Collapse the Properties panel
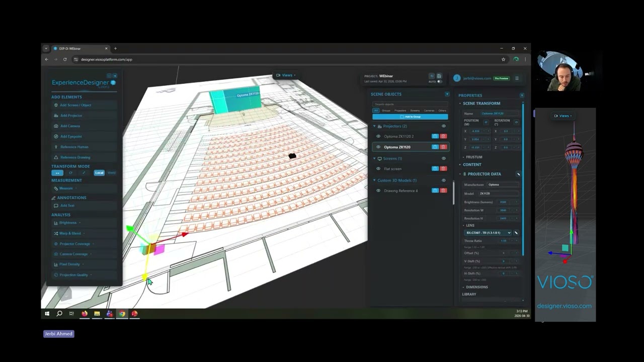Image resolution: width=644 pixels, height=362 pixels. pyautogui.click(x=522, y=95)
